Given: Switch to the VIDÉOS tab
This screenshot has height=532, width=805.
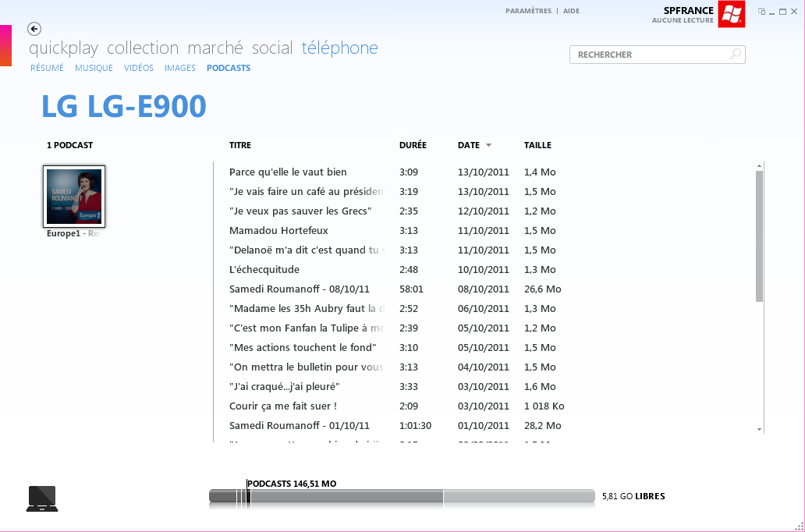Looking at the screenshot, I should (x=139, y=68).
